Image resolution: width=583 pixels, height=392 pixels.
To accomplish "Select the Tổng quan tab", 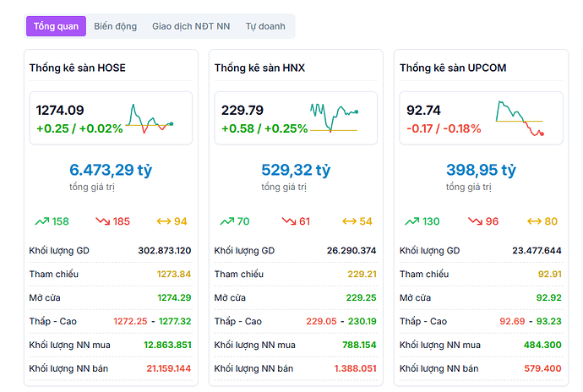I will [x=56, y=26].
